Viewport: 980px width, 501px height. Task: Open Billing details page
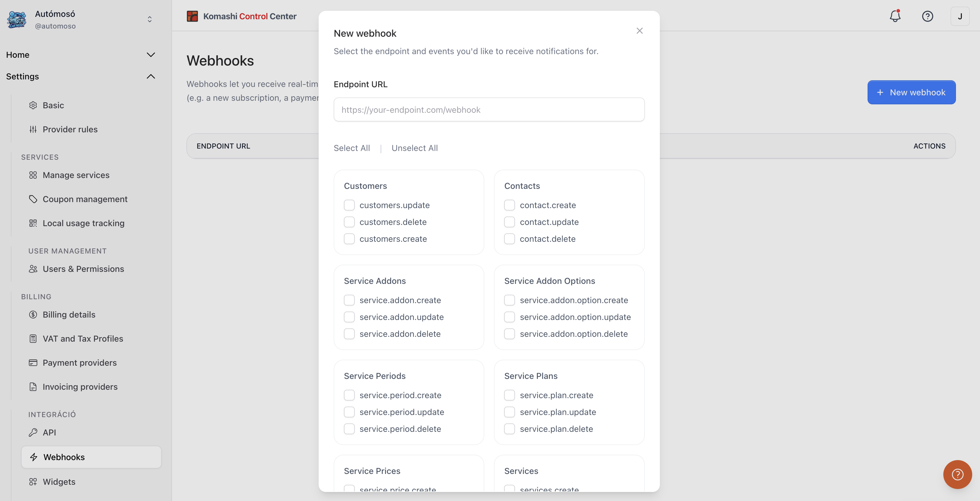(69, 315)
